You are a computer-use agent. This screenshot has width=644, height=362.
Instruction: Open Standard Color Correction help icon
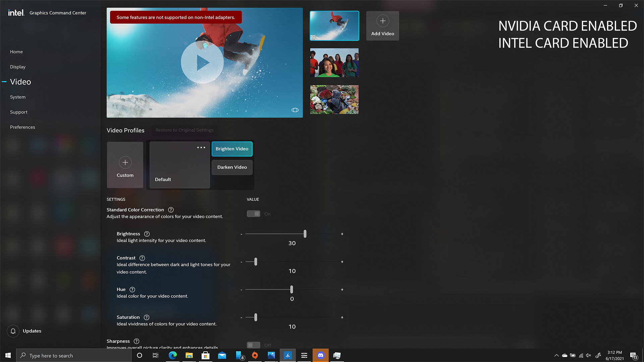tap(171, 210)
